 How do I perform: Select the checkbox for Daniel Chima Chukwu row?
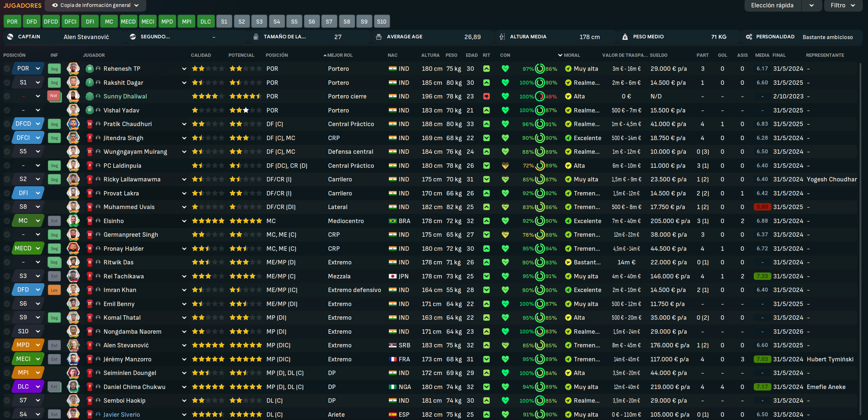coord(7,387)
